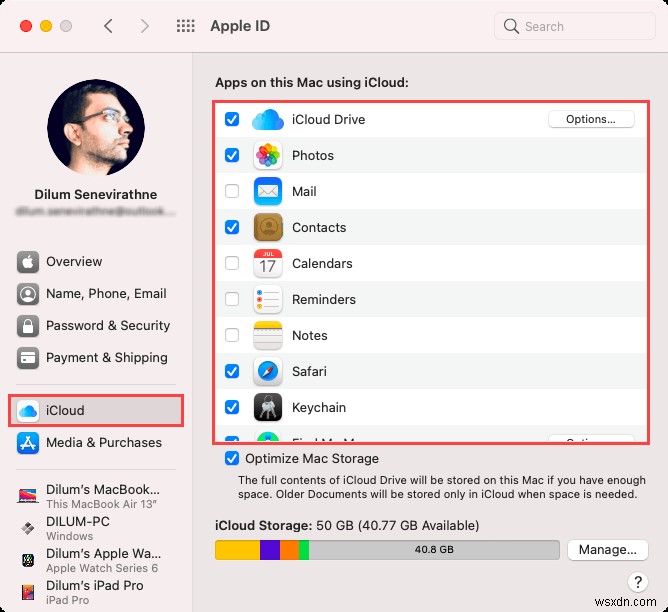Select Dilum's Apple Watch device

pyautogui.click(x=96, y=560)
